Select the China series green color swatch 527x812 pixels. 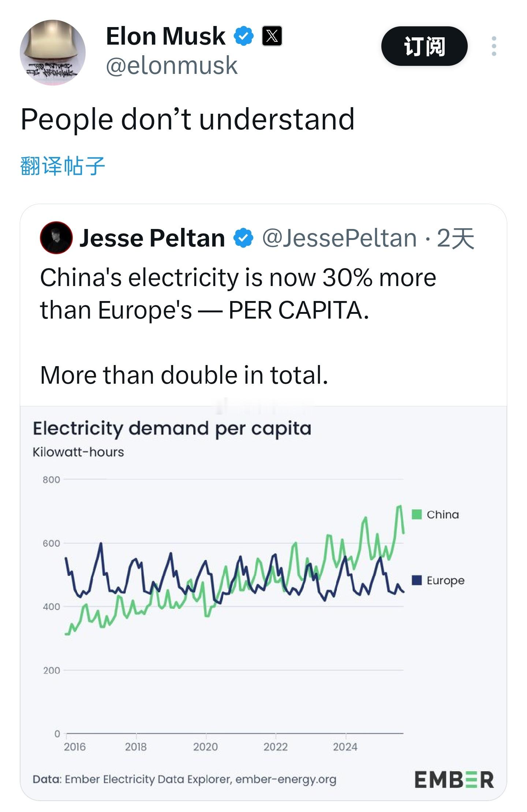[416, 515]
